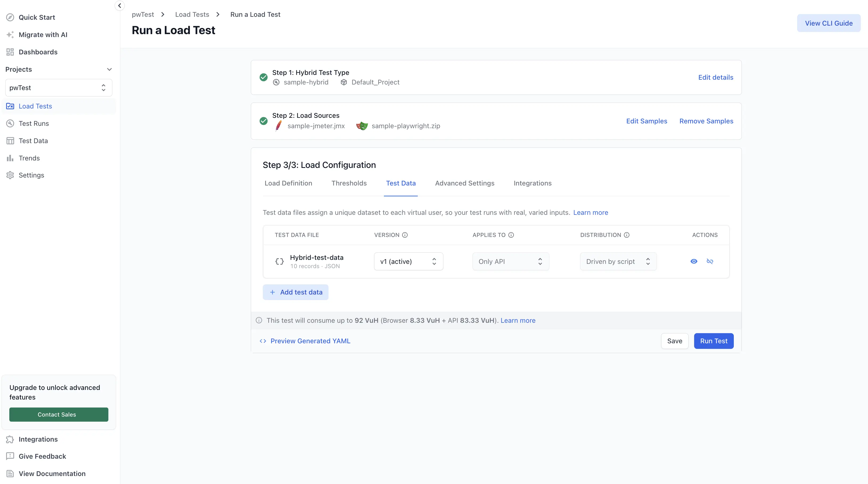Open Preview Generated YAML
Viewport: 868px width, 484px height.
coord(305,341)
